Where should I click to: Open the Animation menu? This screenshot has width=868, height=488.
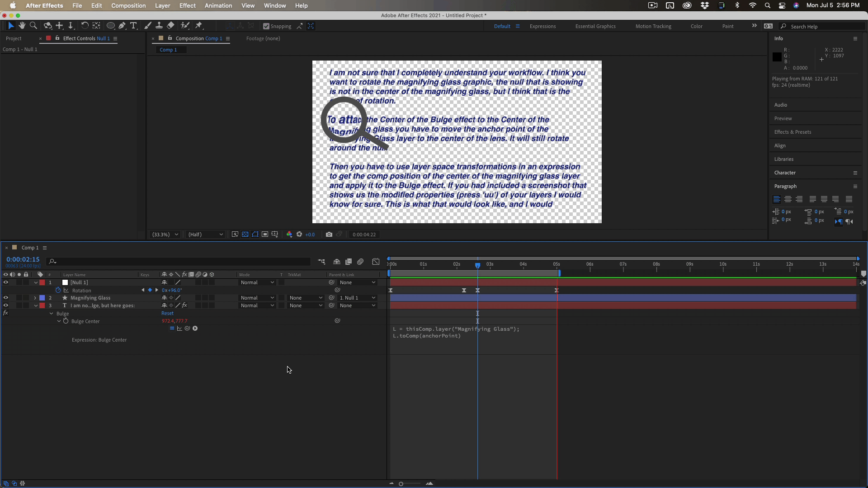point(218,5)
